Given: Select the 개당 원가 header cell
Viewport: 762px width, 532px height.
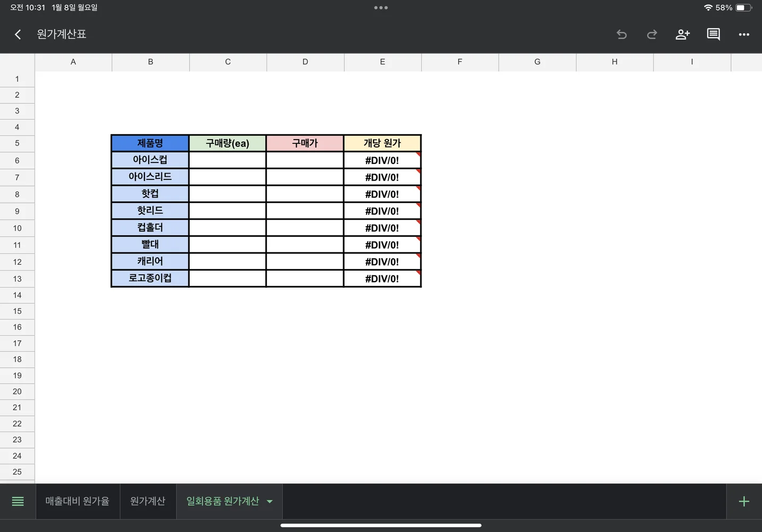Looking at the screenshot, I should [x=382, y=143].
